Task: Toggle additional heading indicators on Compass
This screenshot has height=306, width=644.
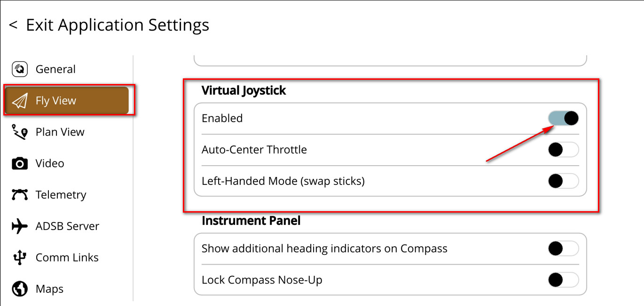Action: click(563, 249)
